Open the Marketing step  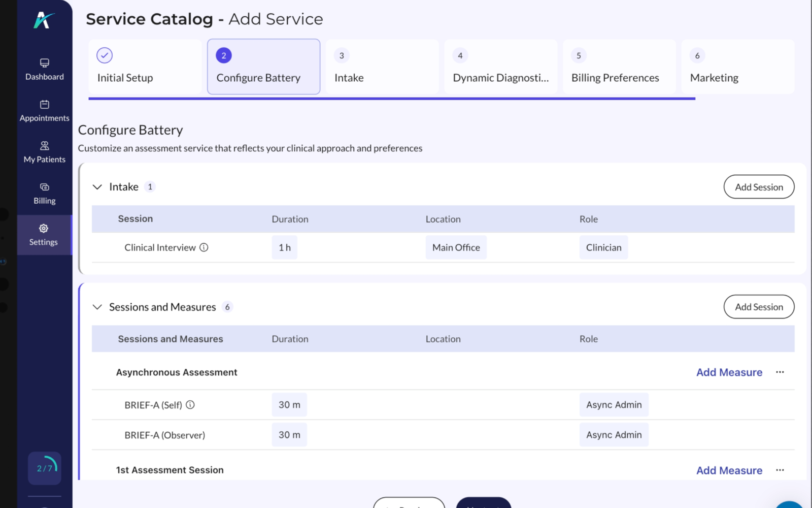click(x=738, y=67)
